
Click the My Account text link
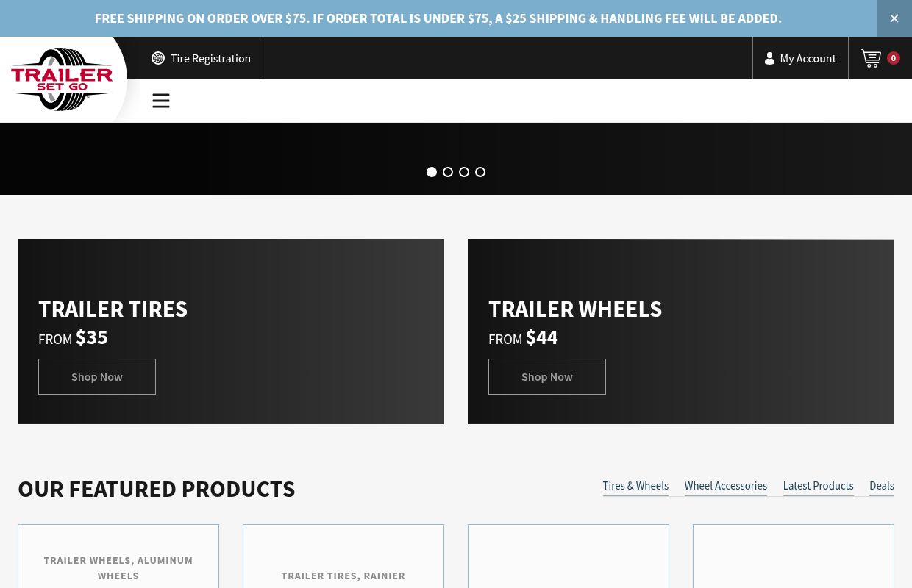pos(808,58)
